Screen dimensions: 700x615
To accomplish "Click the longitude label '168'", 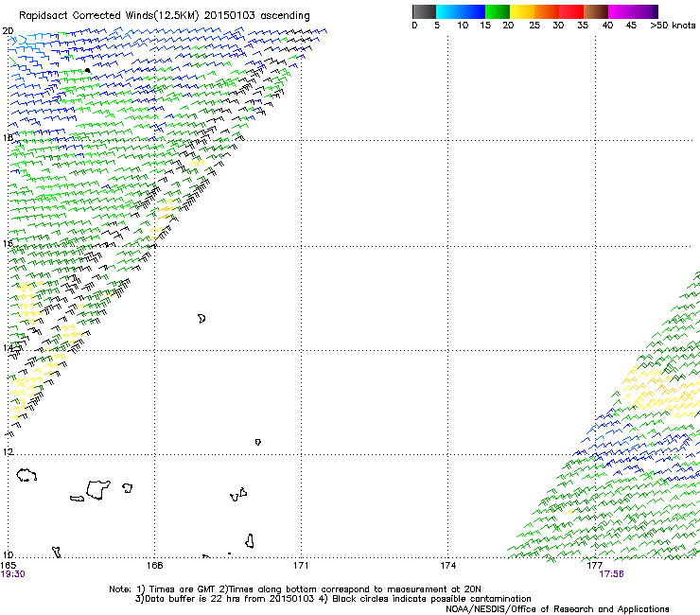I will click(154, 566).
